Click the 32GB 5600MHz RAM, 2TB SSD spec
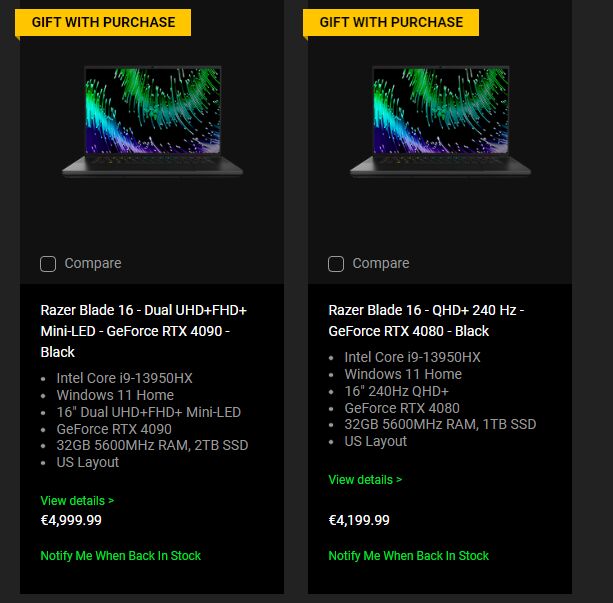 (152, 445)
